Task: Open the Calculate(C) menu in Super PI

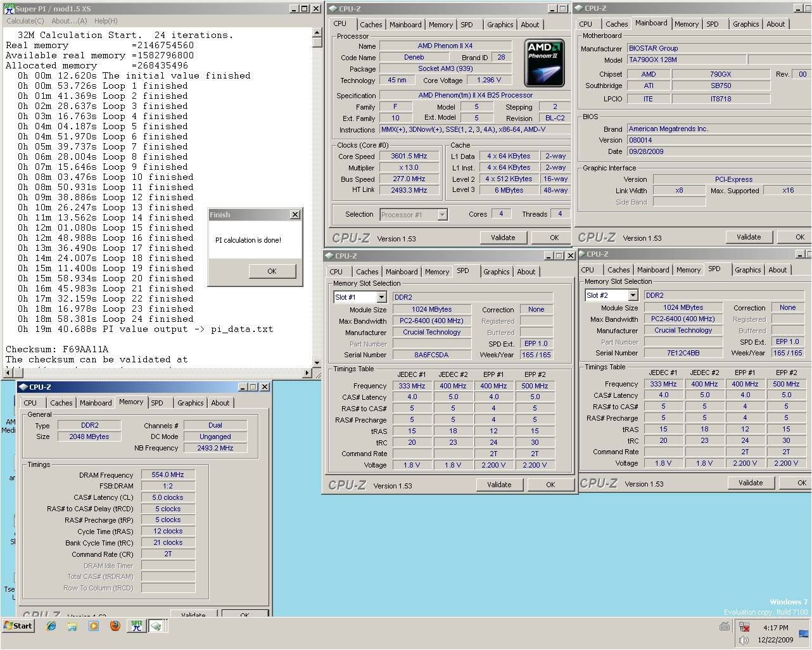Action: pos(25,21)
